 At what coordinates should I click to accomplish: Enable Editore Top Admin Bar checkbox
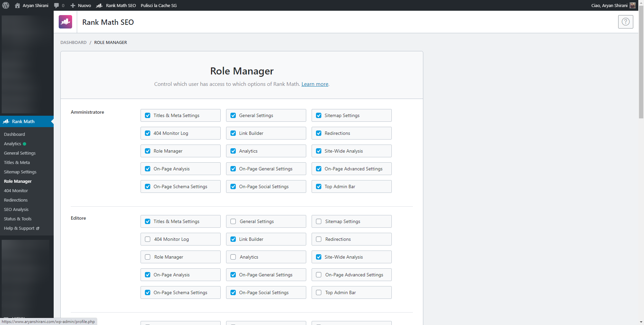click(319, 292)
